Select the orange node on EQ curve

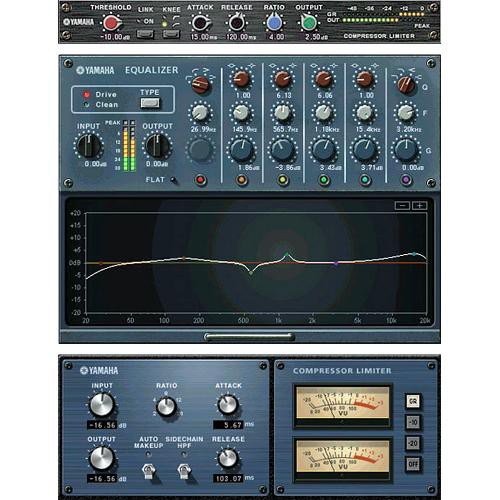[184, 258]
